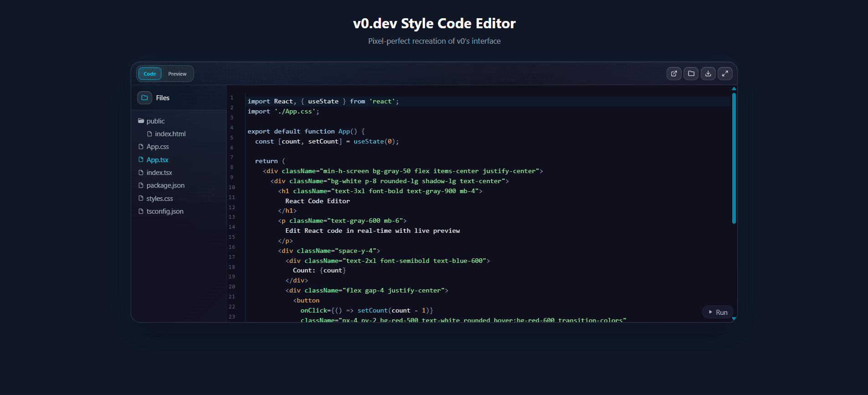
Task: Click the useState(0) code line
Action: click(x=327, y=141)
